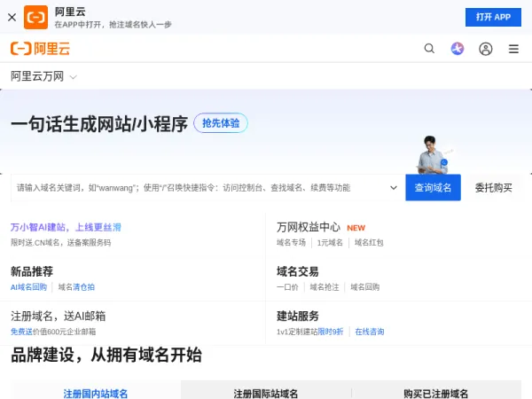The width and height of the screenshot is (532, 399).
Task: Open the AI域名回购 link
Action: pyautogui.click(x=28, y=287)
